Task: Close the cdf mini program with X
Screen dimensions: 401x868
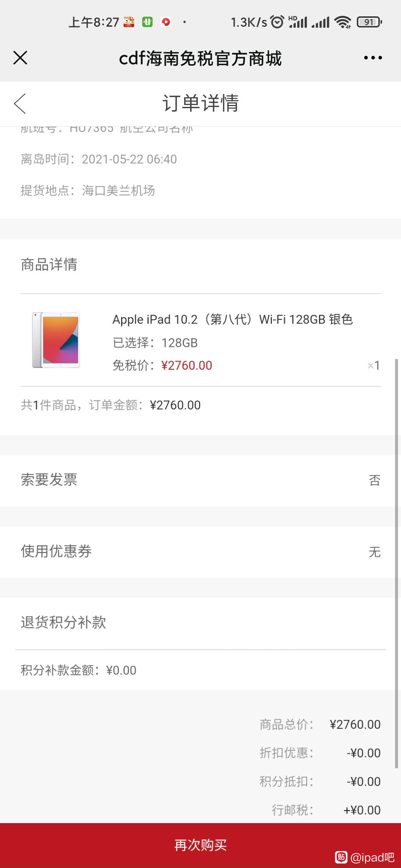Action: coord(20,58)
